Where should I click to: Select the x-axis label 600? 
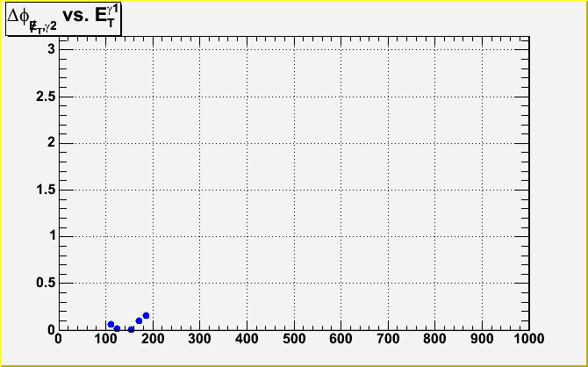pyautogui.click(x=341, y=338)
